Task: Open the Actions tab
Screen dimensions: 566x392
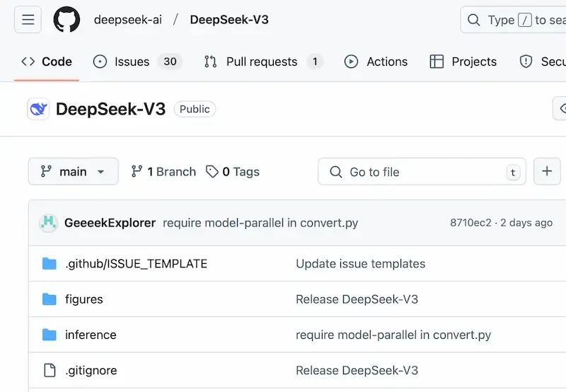Action: coord(376,62)
